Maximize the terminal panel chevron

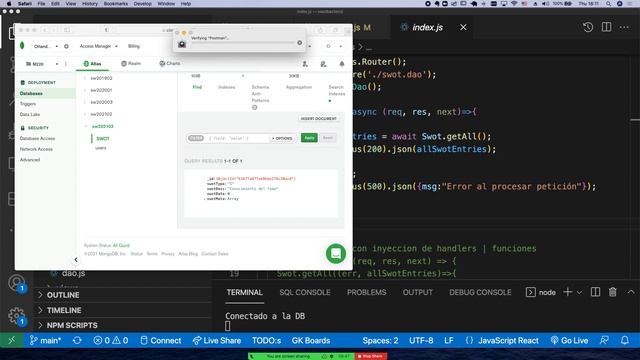click(631, 292)
